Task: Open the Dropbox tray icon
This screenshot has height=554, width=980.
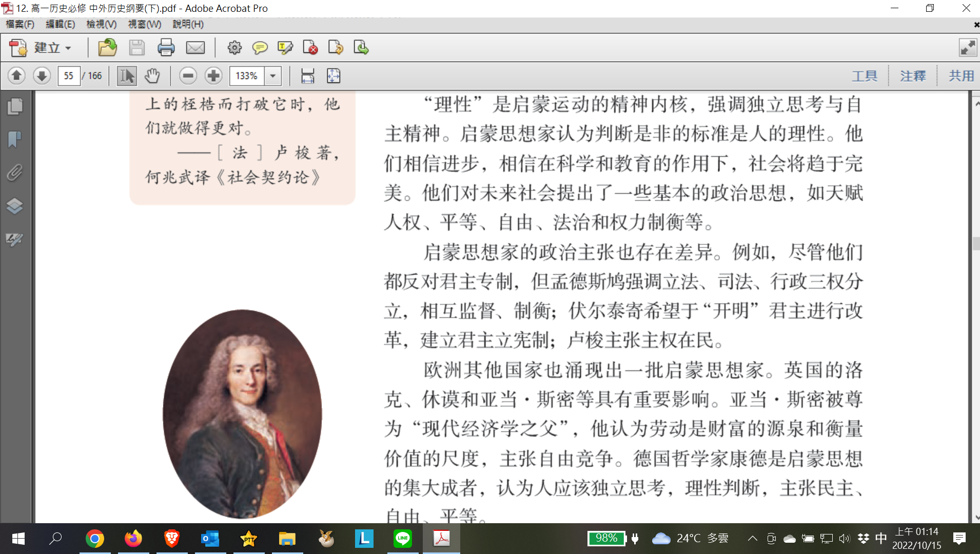Action: 863,539
